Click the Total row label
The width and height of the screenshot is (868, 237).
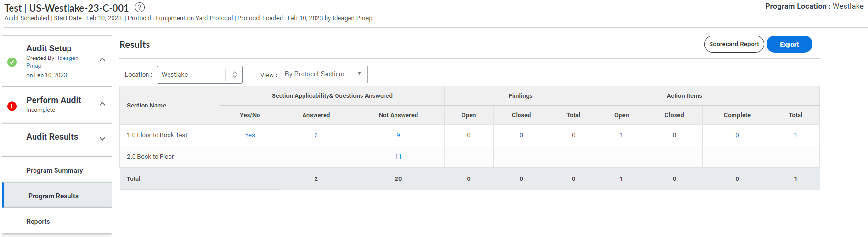pyautogui.click(x=134, y=179)
